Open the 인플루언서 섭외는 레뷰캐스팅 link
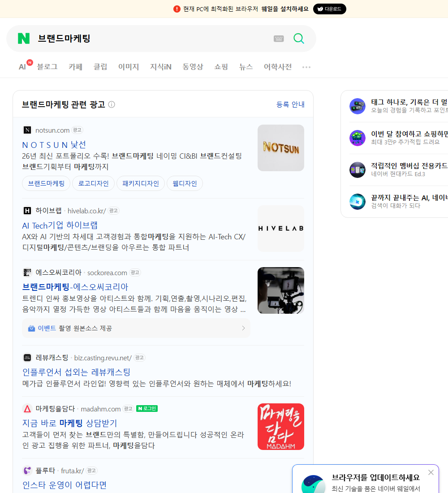Viewport: 448px width, 493px height. coord(76,372)
